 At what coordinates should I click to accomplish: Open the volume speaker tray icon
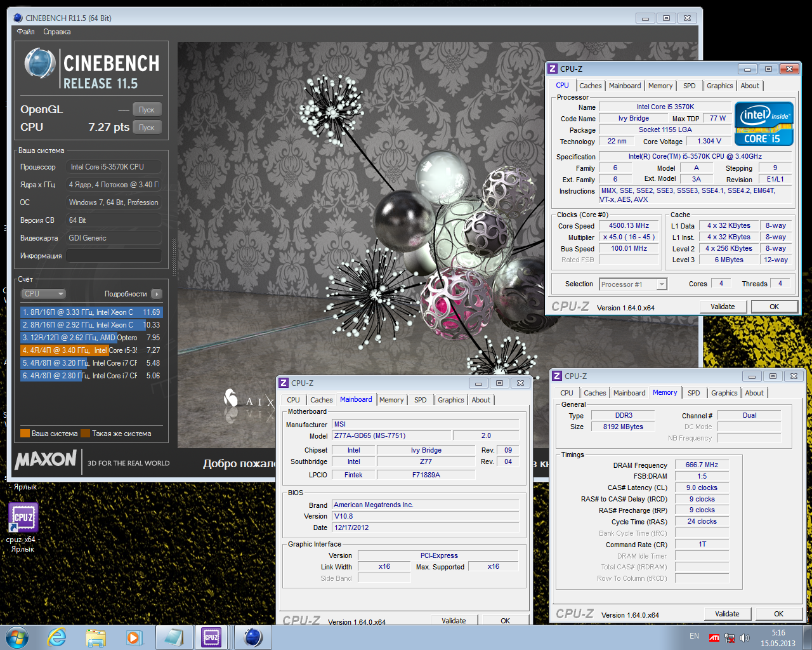coord(745,638)
